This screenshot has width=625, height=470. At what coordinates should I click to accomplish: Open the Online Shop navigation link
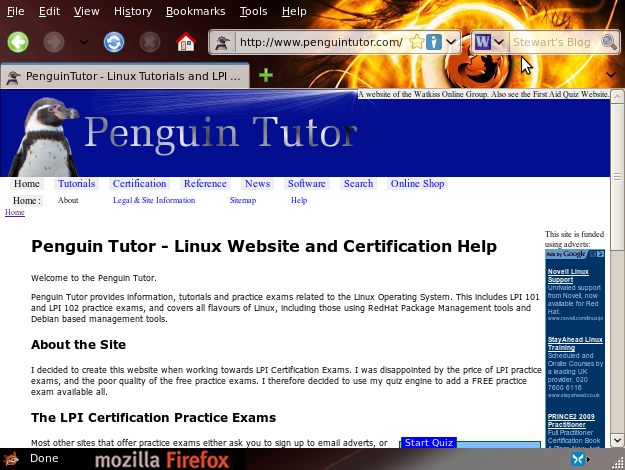417,184
